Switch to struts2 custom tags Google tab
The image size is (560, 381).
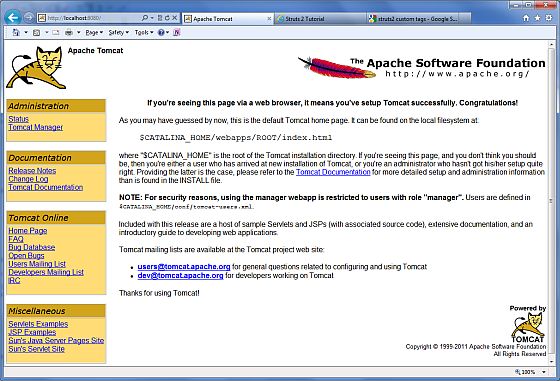coord(412,19)
